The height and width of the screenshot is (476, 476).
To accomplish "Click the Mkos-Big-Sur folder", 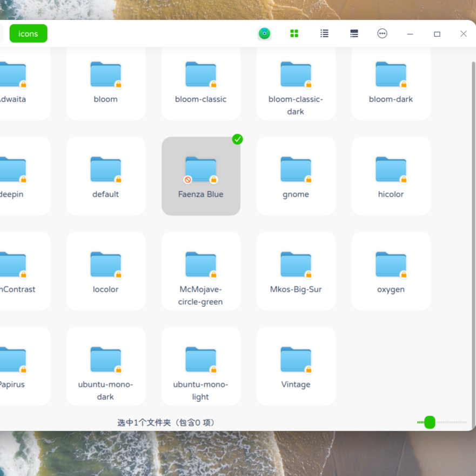I will pos(296,265).
